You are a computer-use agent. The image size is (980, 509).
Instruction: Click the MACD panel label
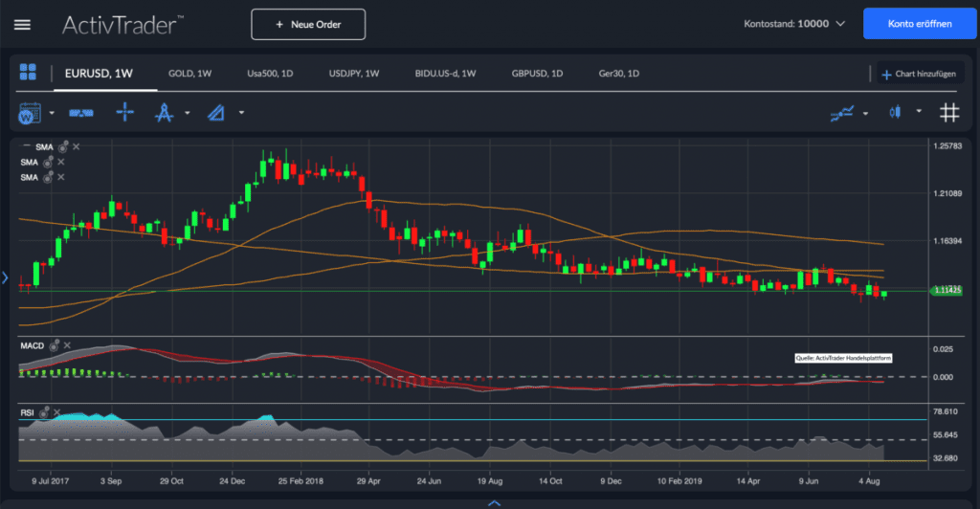33,345
